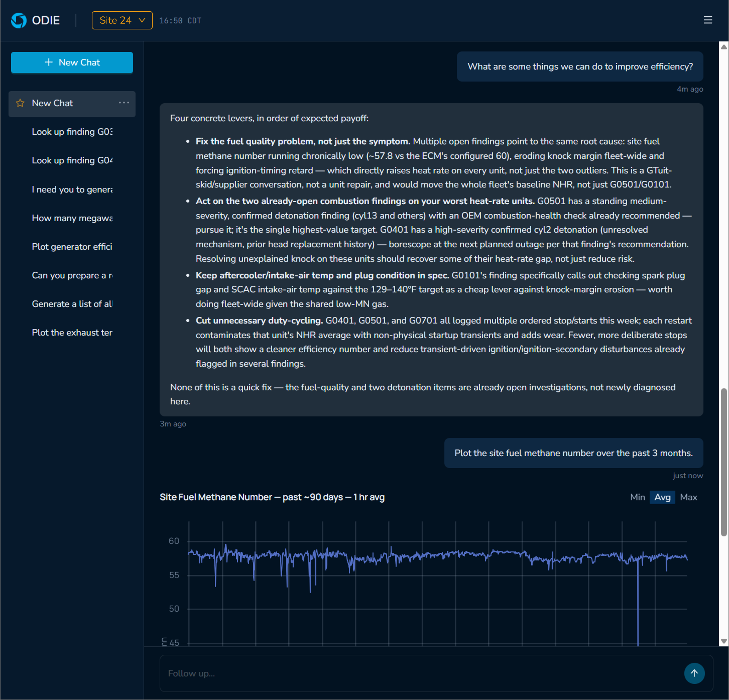Image resolution: width=729 pixels, height=700 pixels.
Task: Click the efficiency question message bubble
Action: (579, 67)
